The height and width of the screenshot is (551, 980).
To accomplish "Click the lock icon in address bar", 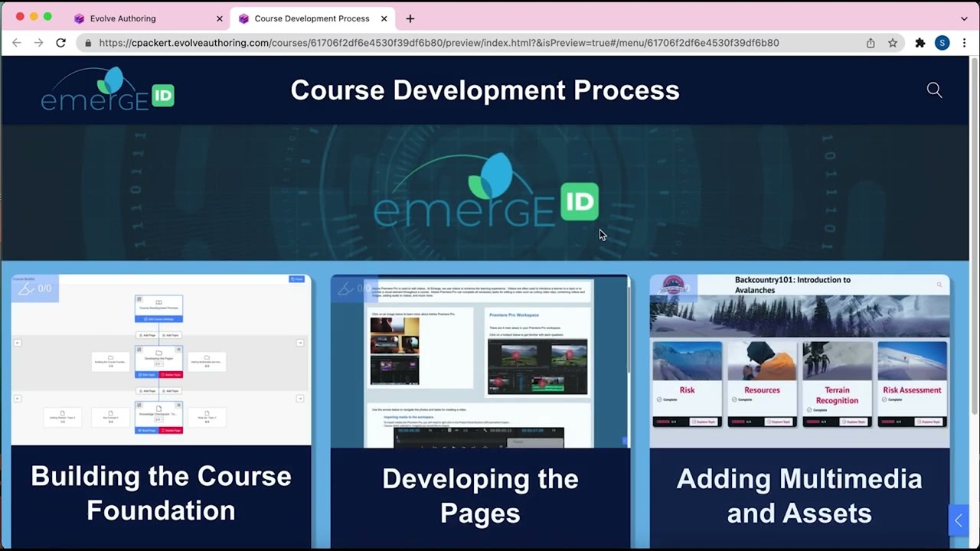I will (88, 43).
